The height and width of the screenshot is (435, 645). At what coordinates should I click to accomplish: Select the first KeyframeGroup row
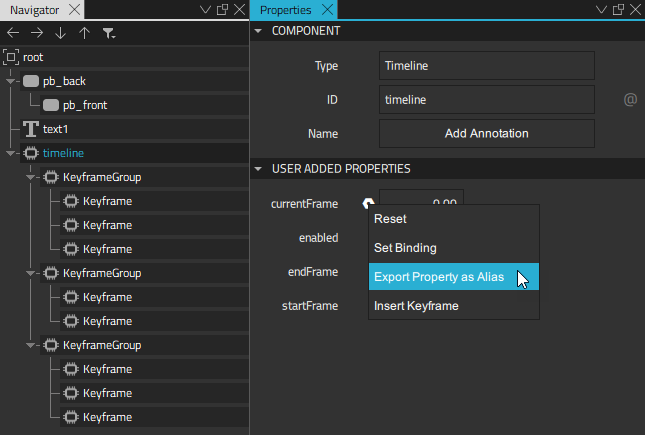pyautogui.click(x=144, y=177)
